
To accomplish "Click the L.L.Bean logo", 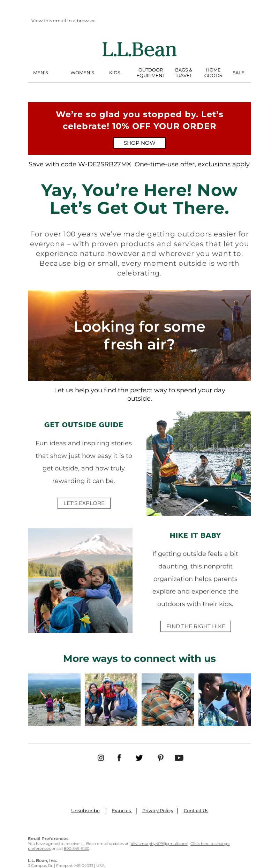I will (139, 50).
